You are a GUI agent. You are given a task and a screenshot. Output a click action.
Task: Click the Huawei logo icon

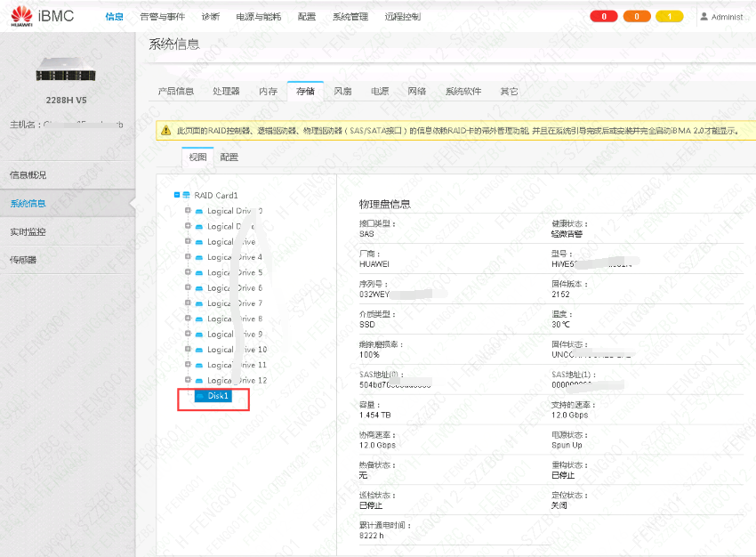click(21, 16)
